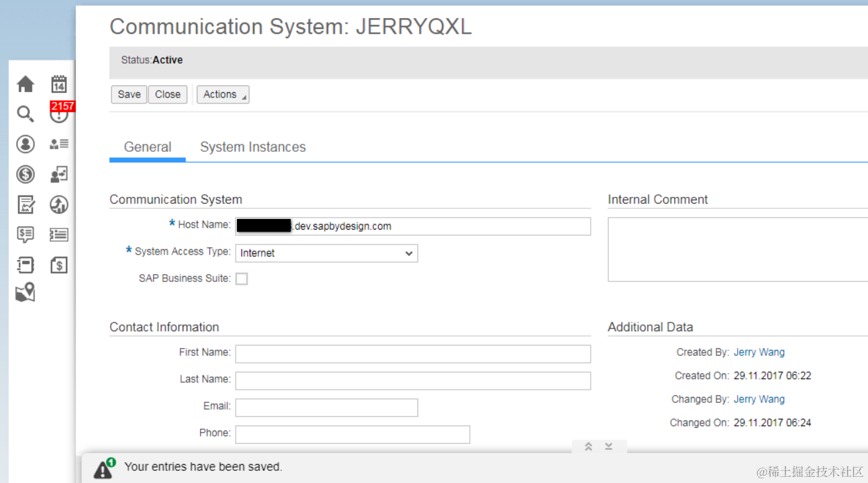
Task: Open the Actions dropdown menu
Action: [223, 95]
